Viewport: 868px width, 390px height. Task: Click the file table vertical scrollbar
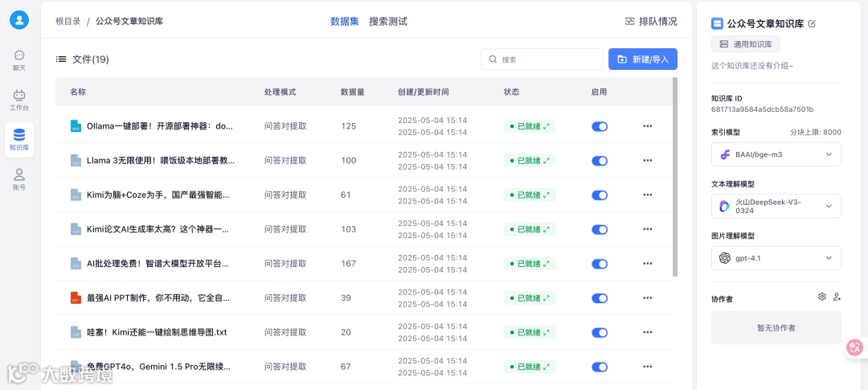(675, 176)
